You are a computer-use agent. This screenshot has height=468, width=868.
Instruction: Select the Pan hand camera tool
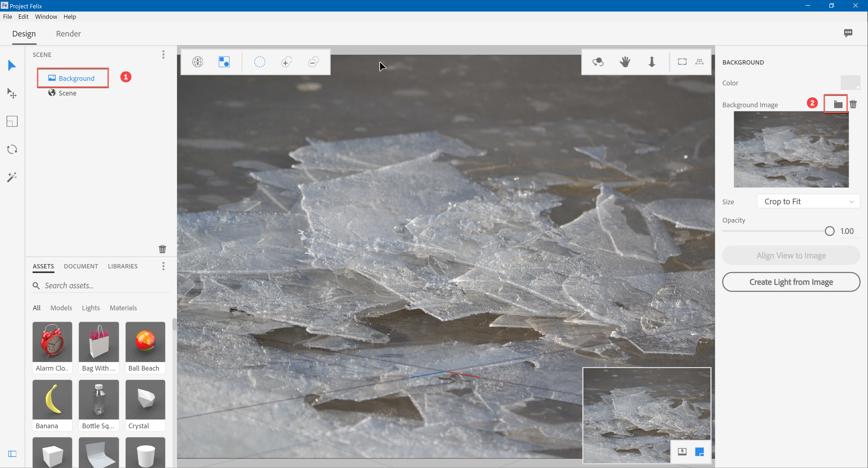click(x=625, y=62)
